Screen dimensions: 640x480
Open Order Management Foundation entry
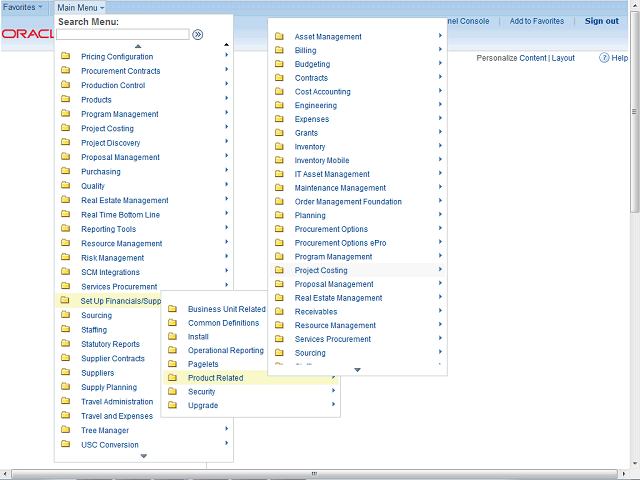click(x=348, y=202)
